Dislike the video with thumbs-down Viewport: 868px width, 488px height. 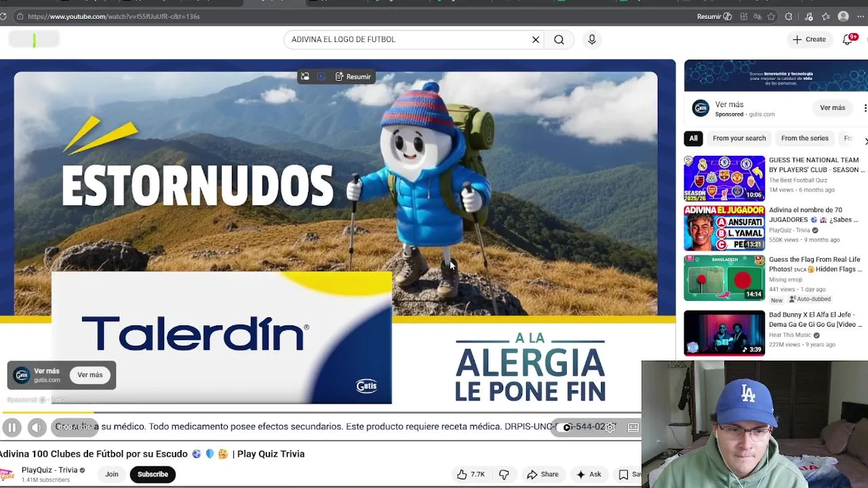[x=504, y=474]
